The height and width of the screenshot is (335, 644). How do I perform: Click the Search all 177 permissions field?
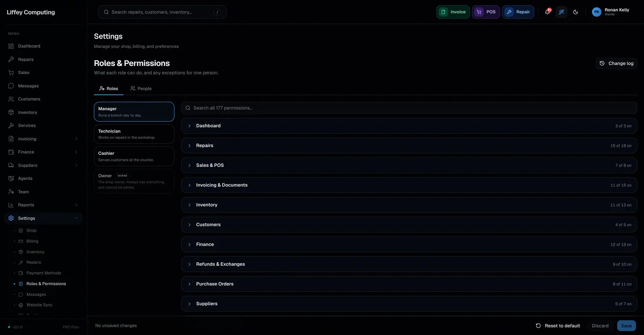tap(409, 108)
